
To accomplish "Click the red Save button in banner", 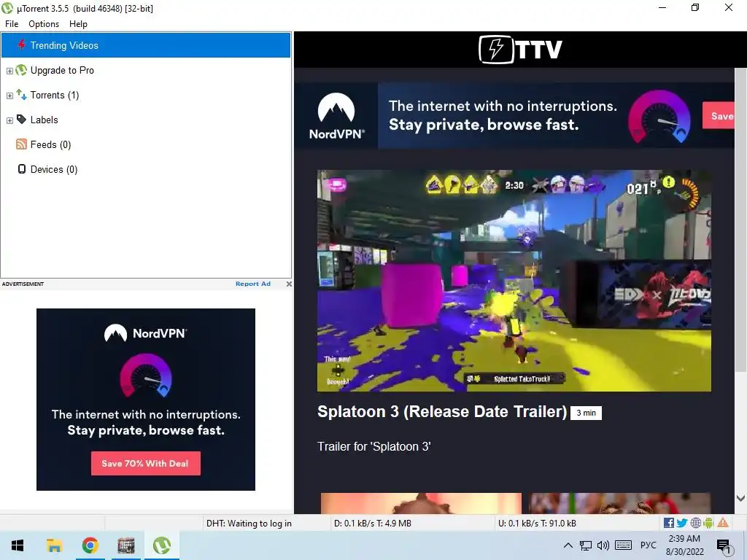I will (719, 115).
